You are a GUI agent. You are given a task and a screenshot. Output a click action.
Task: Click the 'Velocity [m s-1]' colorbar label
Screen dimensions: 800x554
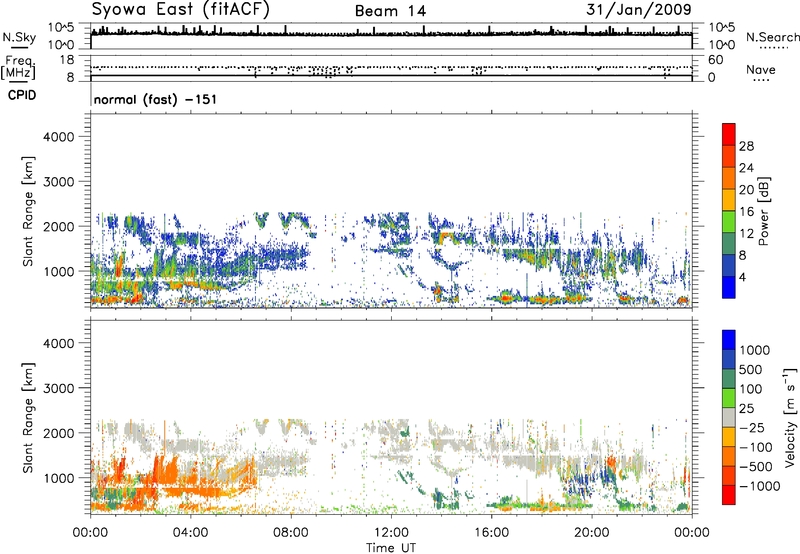click(x=790, y=417)
